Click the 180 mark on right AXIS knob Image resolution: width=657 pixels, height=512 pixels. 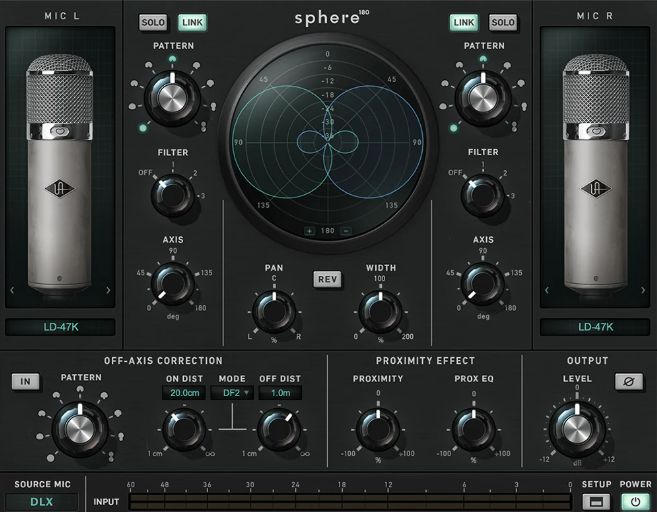click(x=510, y=308)
